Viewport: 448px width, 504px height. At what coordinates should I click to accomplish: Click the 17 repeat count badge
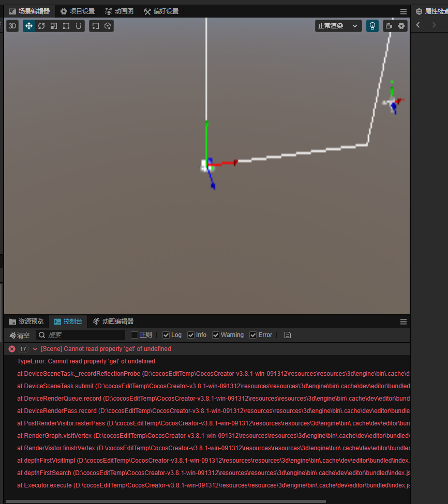click(23, 349)
